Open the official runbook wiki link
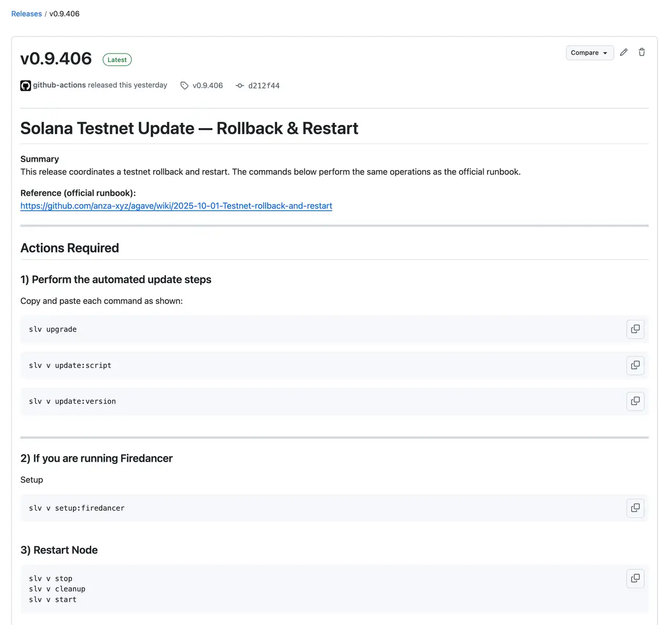The image size is (672, 625). (x=176, y=206)
